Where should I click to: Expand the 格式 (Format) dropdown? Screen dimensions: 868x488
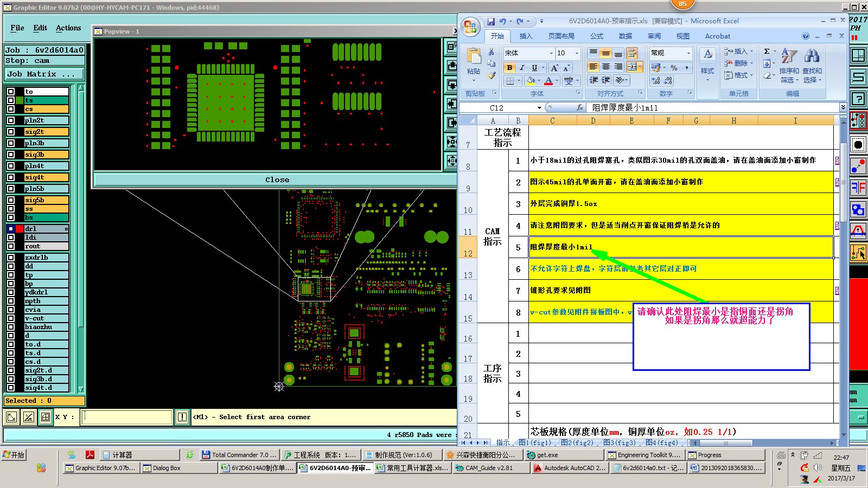tap(752, 75)
